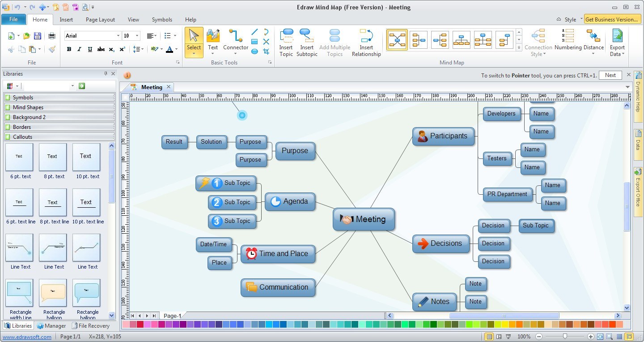
Task: Switch to the Manager panel tab
Action: (x=51, y=326)
